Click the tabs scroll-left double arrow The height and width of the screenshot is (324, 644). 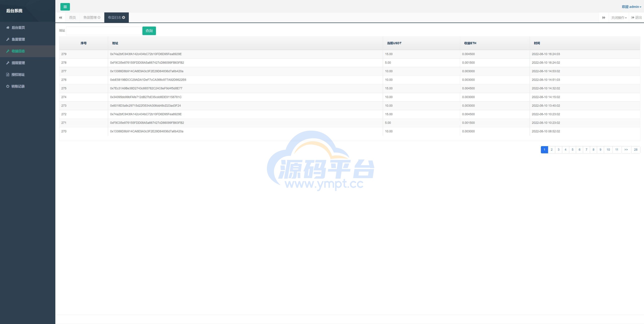coord(60,18)
